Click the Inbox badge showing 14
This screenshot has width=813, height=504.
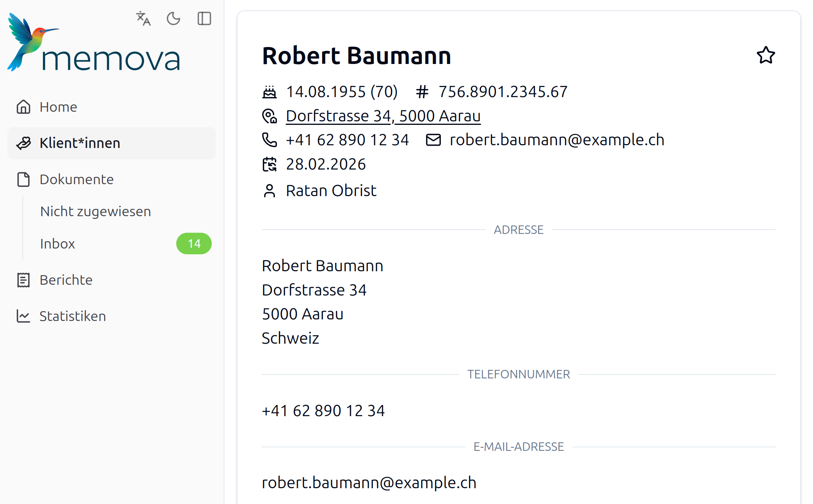point(194,243)
